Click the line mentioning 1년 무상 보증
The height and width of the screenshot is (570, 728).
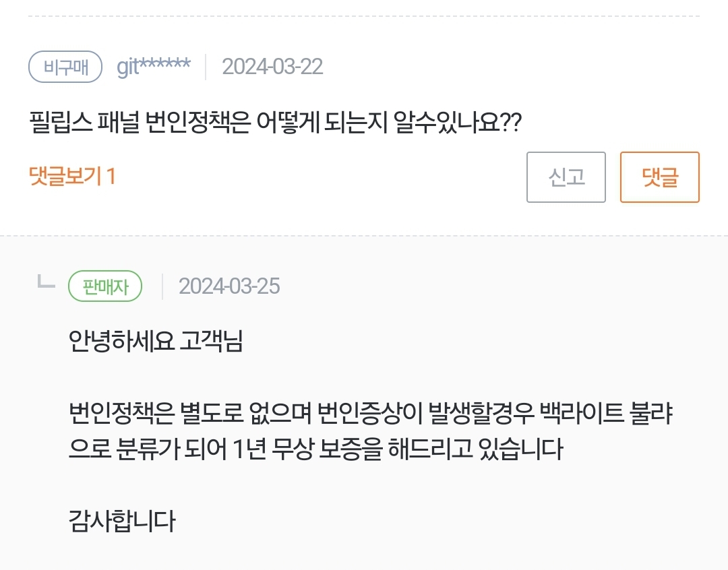[315, 449]
